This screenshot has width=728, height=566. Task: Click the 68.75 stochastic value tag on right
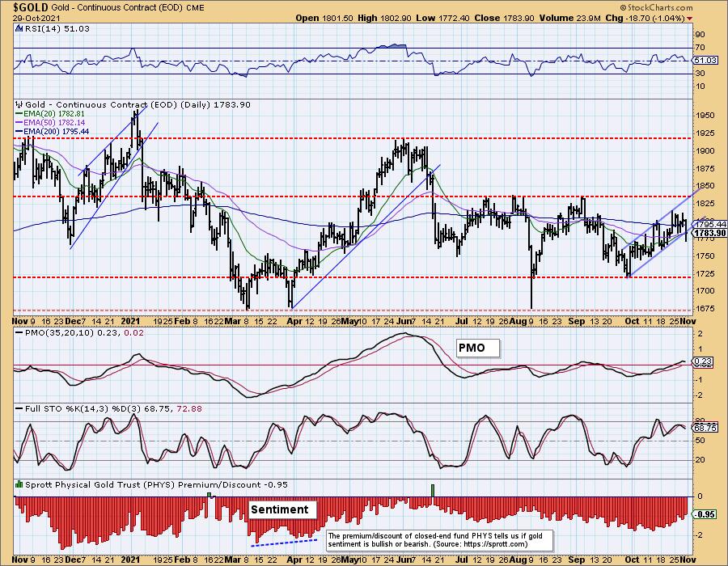click(705, 428)
